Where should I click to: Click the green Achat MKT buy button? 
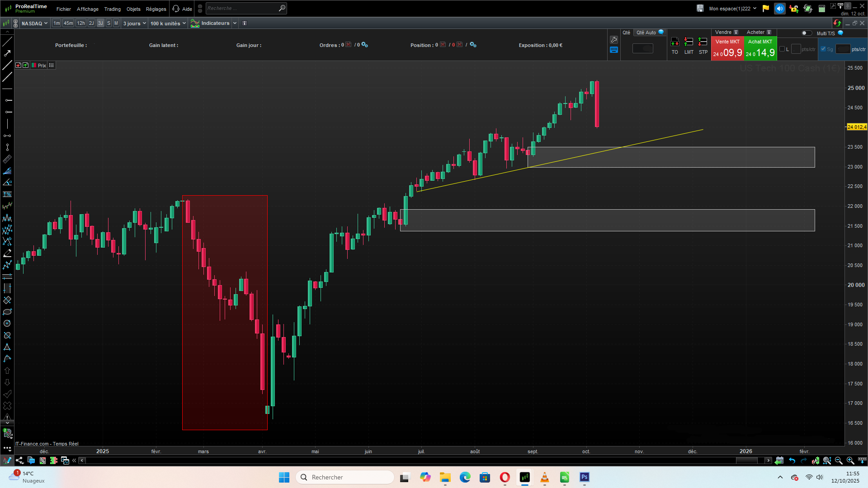click(x=760, y=49)
